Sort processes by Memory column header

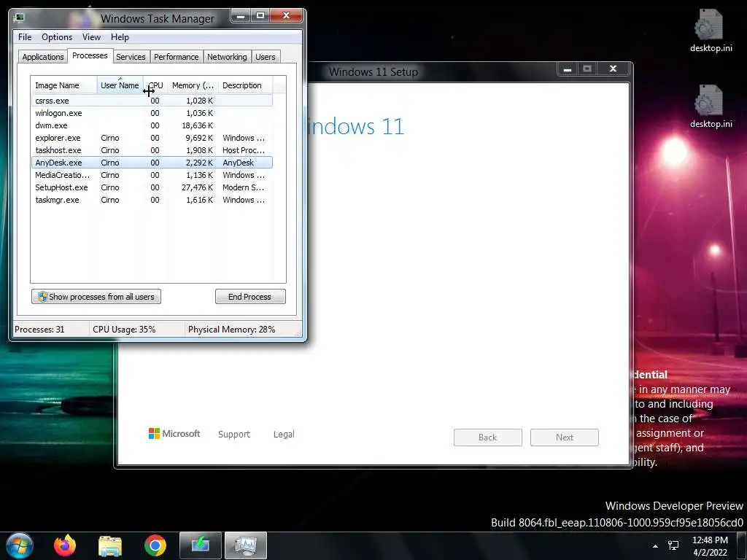tap(193, 85)
